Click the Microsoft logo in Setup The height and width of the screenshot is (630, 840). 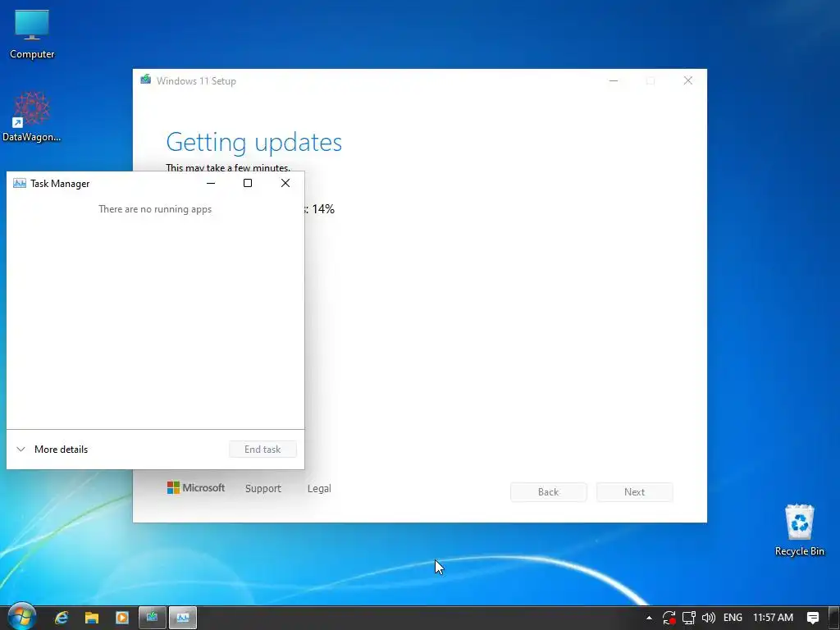[196, 488]
